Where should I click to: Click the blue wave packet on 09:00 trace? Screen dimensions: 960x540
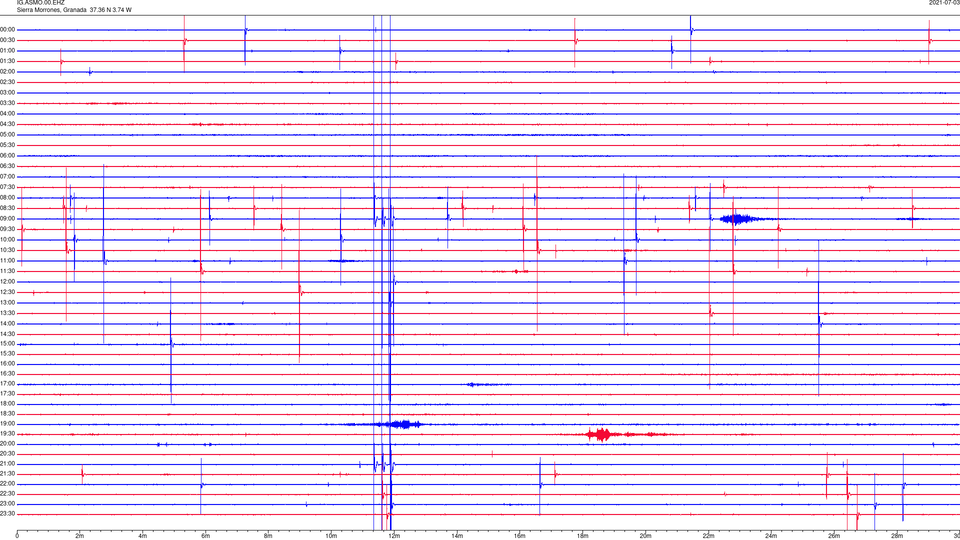pos(739,219)
